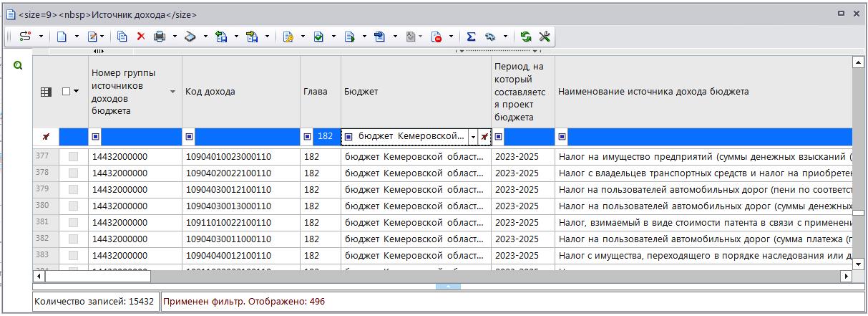Click filter condition icon in Код дохода filter

(x=190, y=136)
